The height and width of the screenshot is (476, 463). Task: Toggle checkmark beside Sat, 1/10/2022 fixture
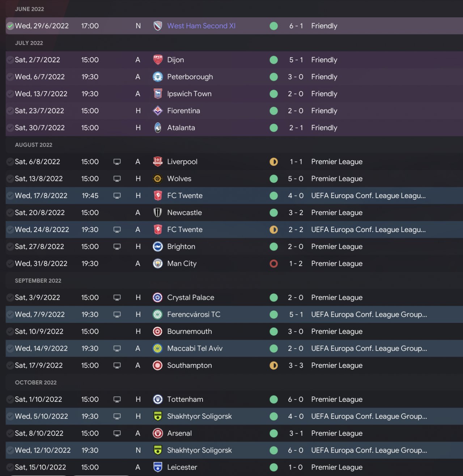coord(10,399)
